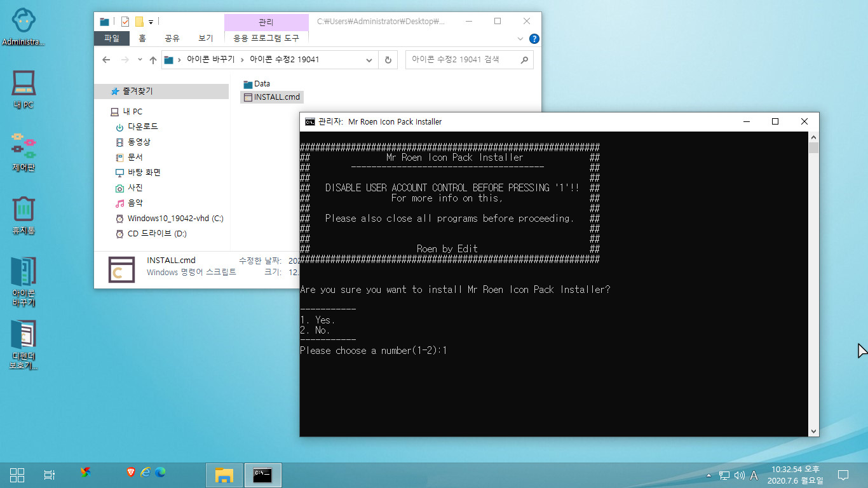Click the command prompt title bar icon

309,121
